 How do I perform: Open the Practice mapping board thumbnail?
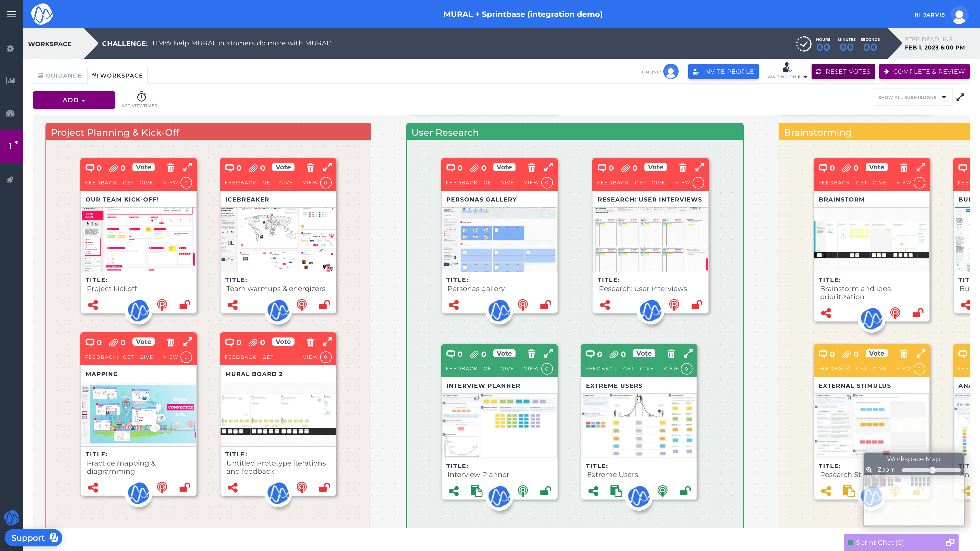click(x=139, y=414)
